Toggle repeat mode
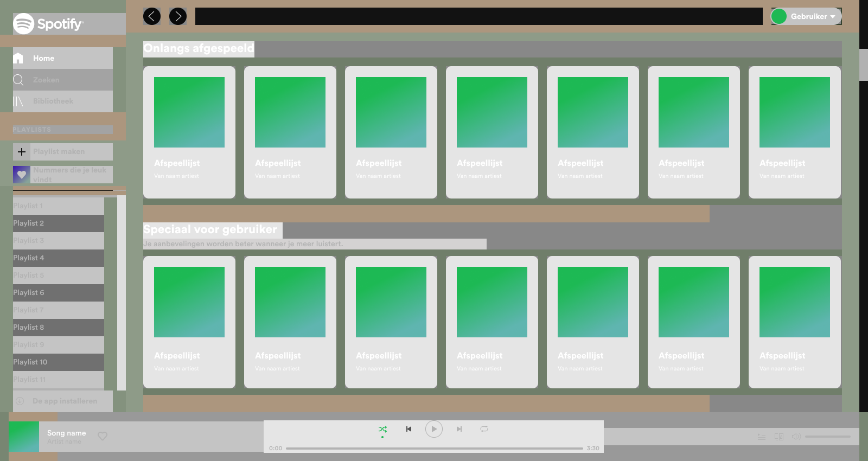The image size is (868, 461). 484,429
